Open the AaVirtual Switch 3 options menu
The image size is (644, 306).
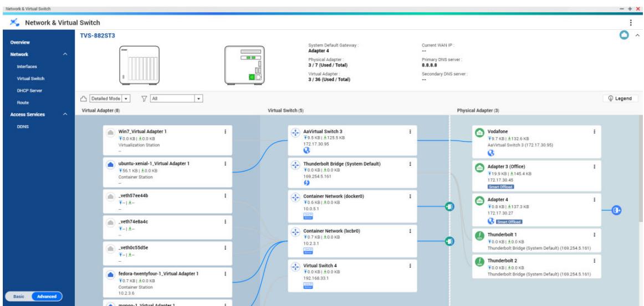point(410,132)
